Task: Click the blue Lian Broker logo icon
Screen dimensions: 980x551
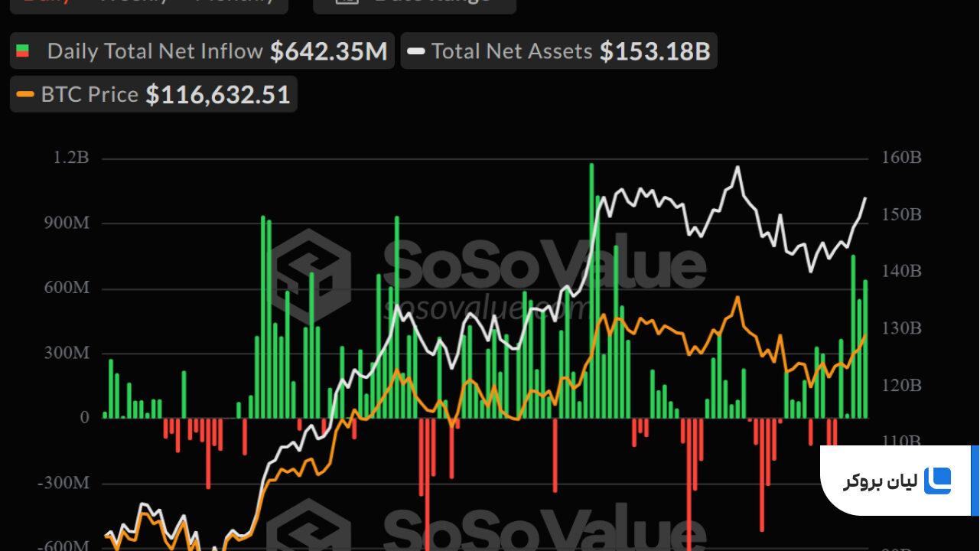Action: (937, 481)
